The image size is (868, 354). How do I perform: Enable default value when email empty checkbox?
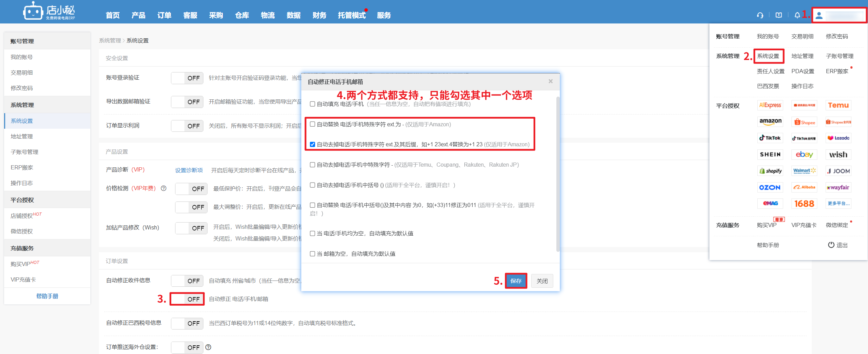(312, 254)
